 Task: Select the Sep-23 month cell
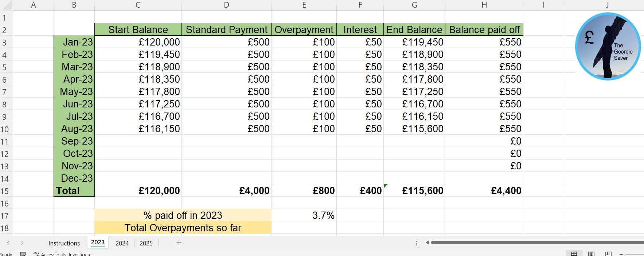click(74, 141)
